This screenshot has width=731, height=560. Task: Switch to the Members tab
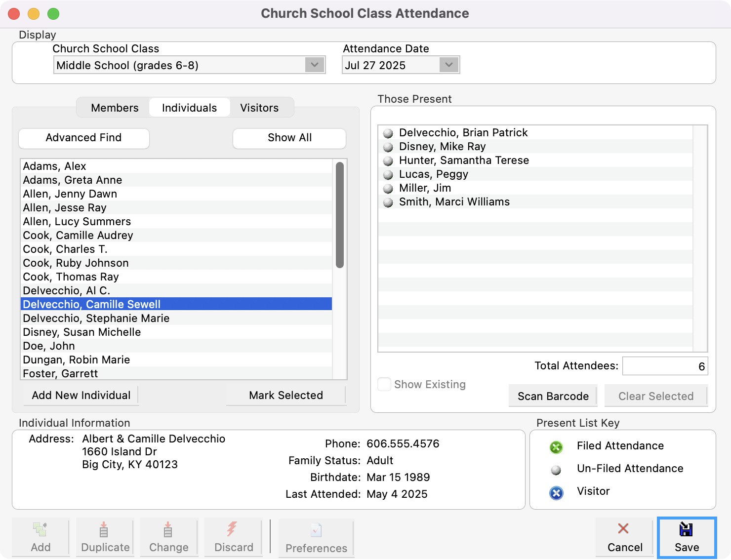114,108
